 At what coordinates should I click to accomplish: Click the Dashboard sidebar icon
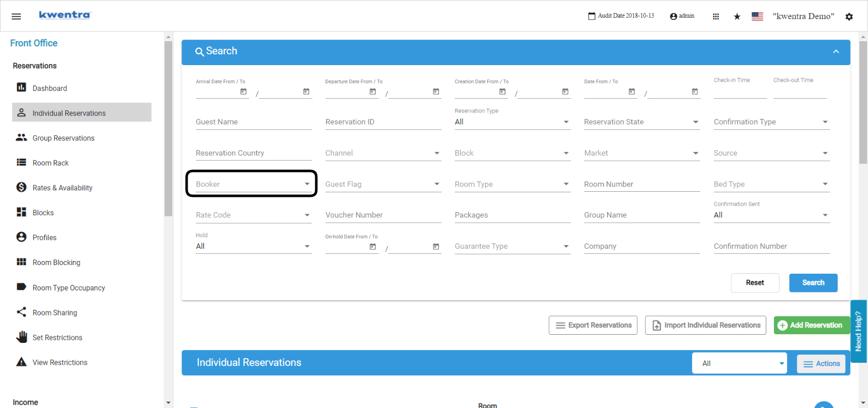tap(21, 88)
